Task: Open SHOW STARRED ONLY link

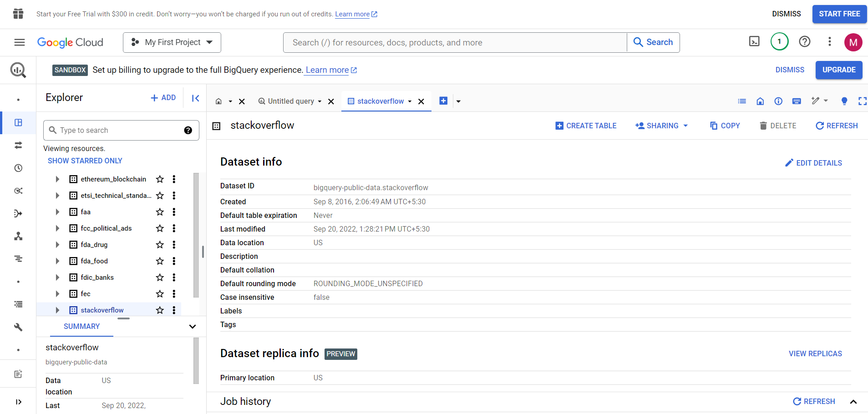Action: click(x=85, y=160)
